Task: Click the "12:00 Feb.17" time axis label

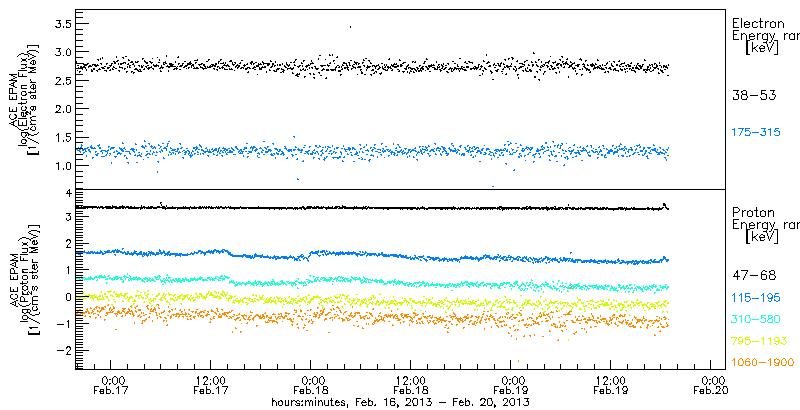Action: coord(211,386)
